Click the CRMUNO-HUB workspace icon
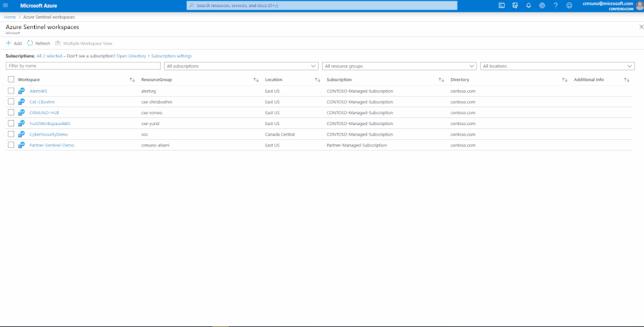Screen dimensions: 644x327 coord(21,112)
